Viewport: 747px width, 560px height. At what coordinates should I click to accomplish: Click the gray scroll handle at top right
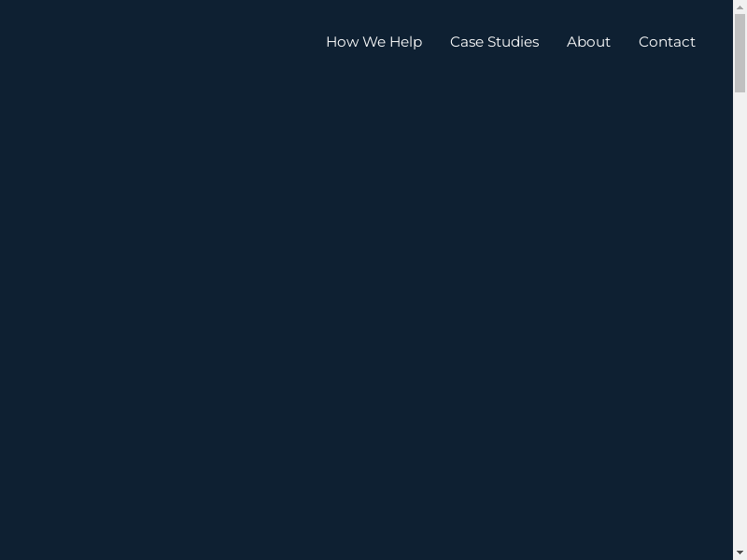point(740,52)
